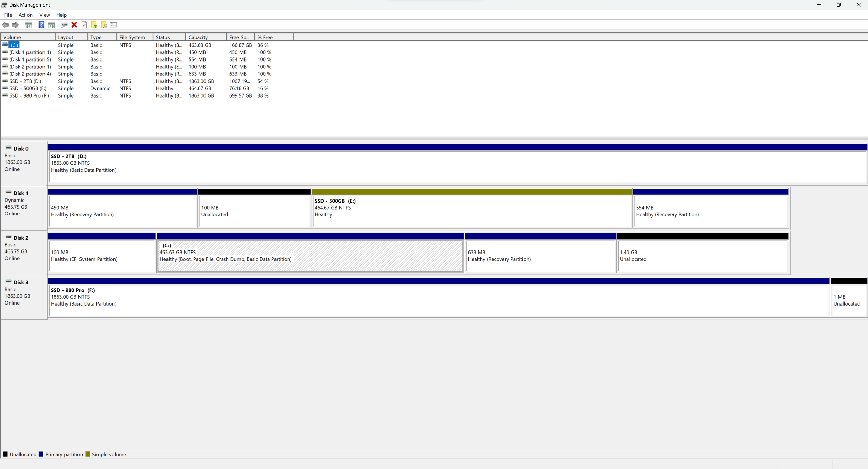Click the Properties checkmark page icon
Image resolution: width=868 pixels, height=469 pixels.
coord(84,25)
